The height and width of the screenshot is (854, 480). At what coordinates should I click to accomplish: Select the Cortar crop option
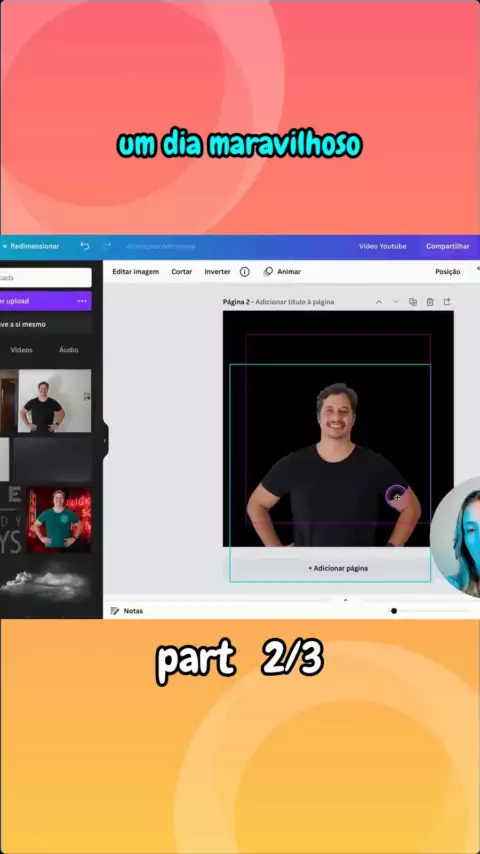click(x=181, y=272)
